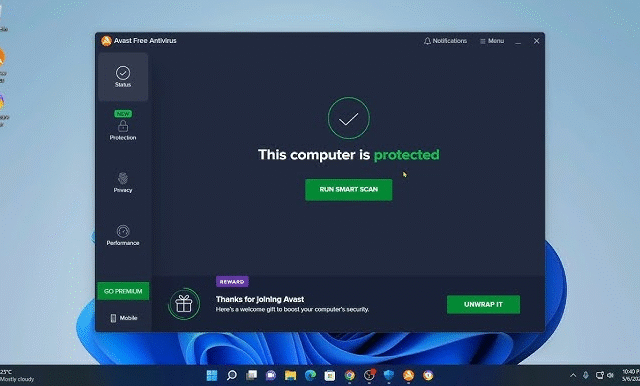
Task: Open the weather widget on taskbar
Action: pyautogui.click(x=17, y=376)
